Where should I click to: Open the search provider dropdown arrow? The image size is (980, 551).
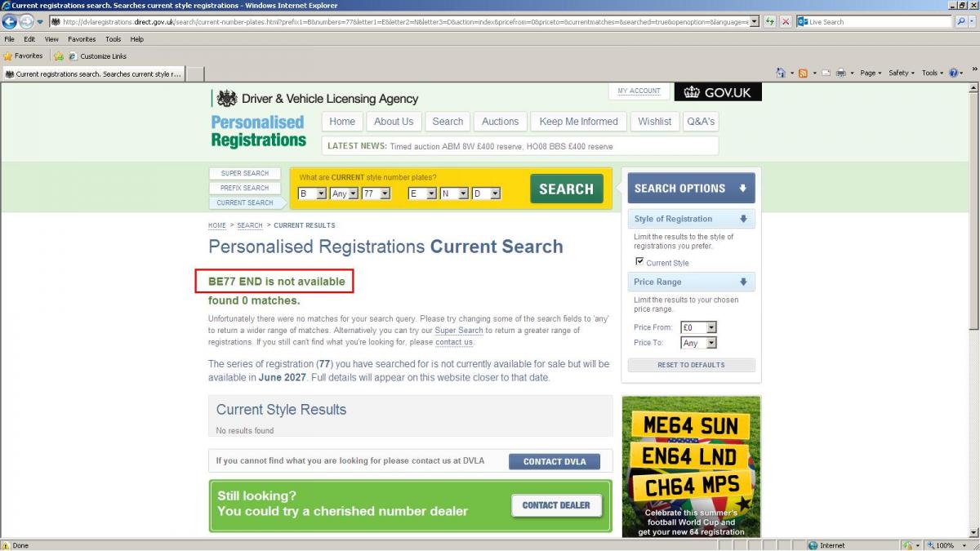[x=972, y=21]
